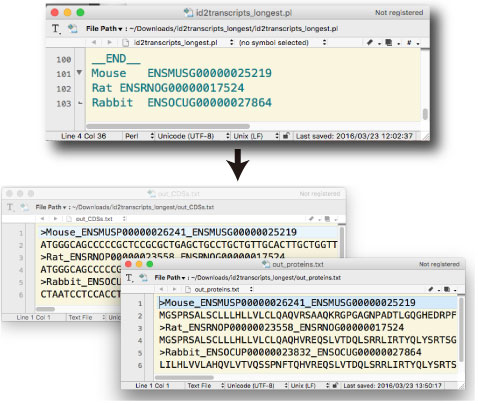Click the lock icon in top window status bar
478x404 pixels.
pyautogui.click(x=286, y=136)
